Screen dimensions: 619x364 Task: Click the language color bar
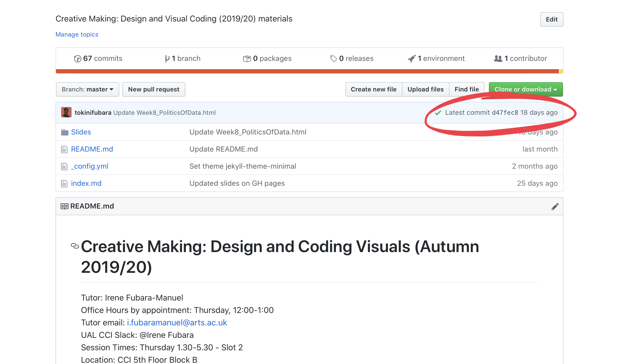pos(307,71)
